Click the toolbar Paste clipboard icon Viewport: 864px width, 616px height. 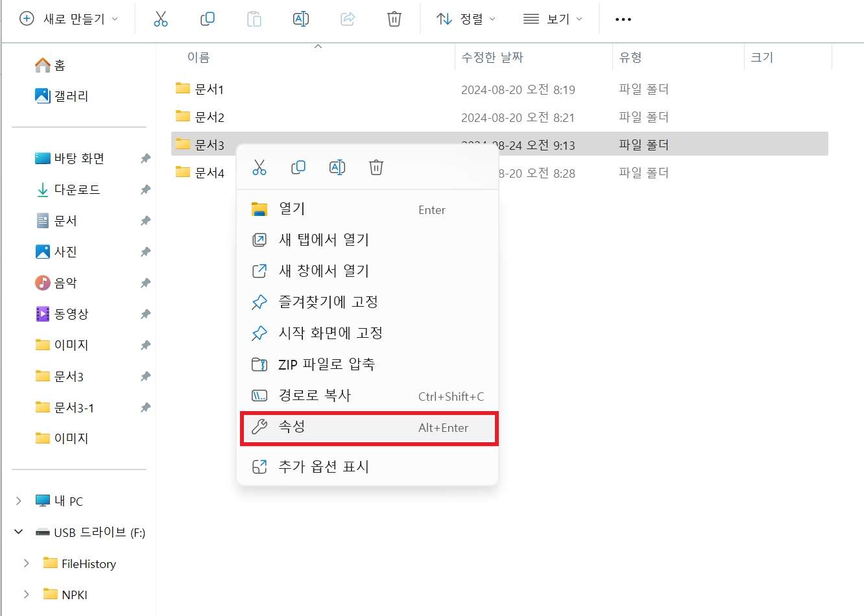point(254,19)
